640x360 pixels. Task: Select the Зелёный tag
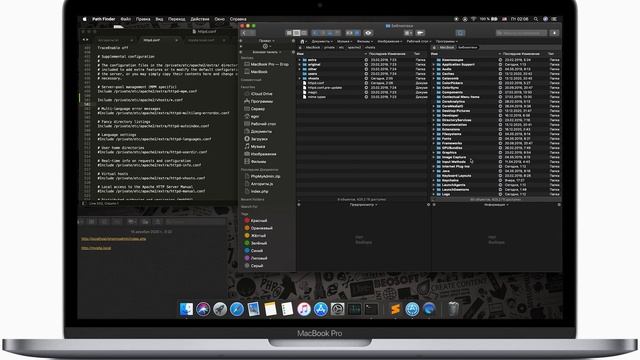256,243
